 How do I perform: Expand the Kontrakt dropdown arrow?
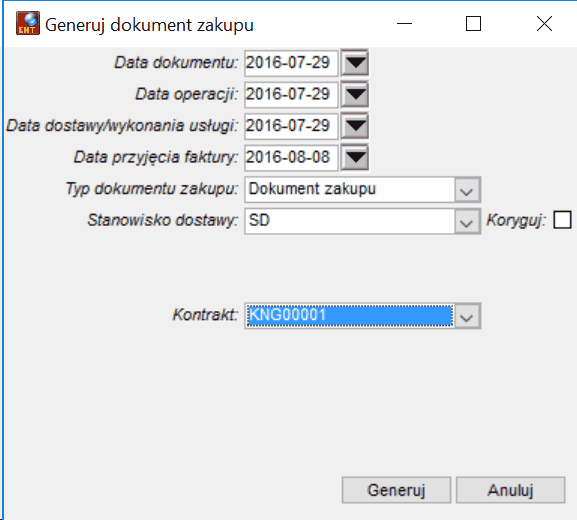[467, 316]
